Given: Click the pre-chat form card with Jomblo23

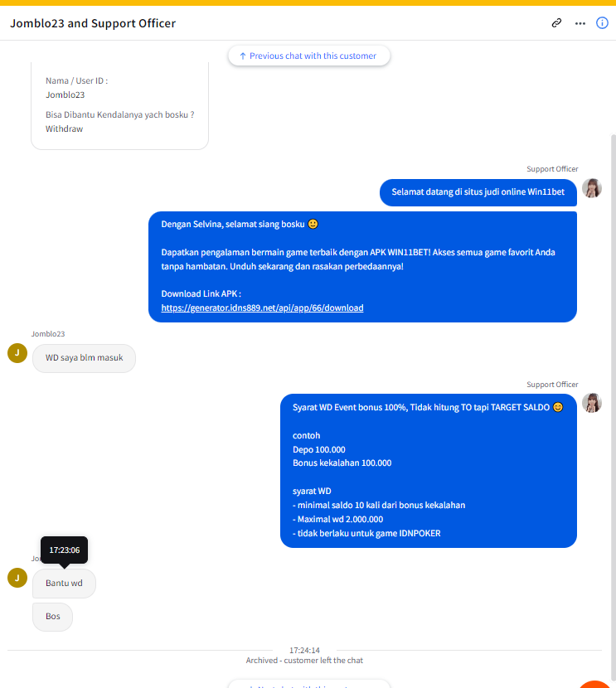Looking at the screenshot, I should 119,106.
